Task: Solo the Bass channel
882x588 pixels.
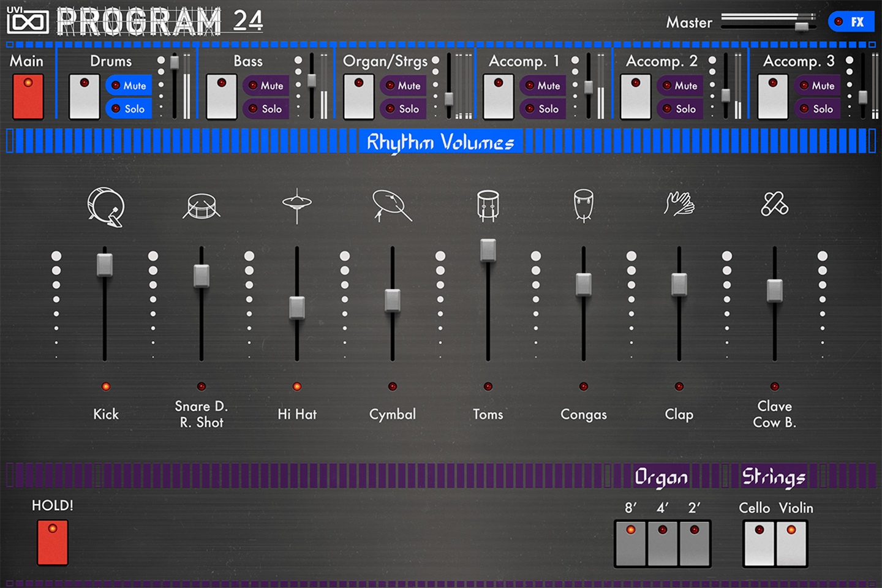Action: pos(266,108)
